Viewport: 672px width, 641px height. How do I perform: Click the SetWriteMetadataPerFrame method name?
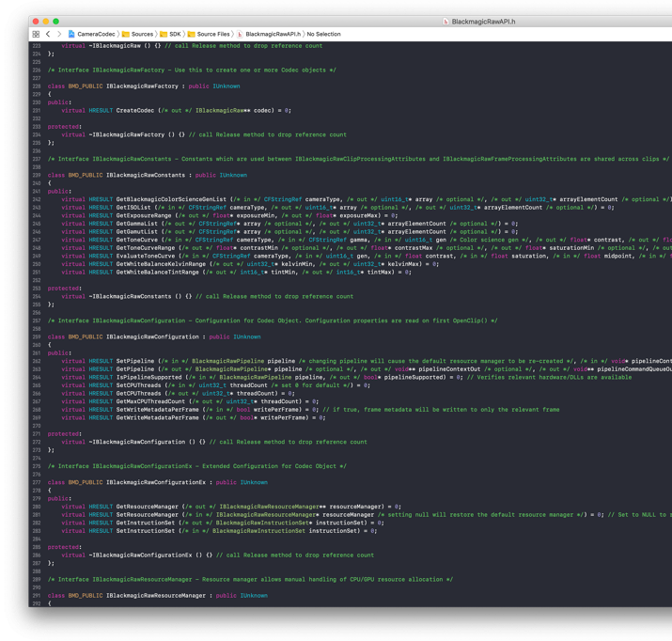click(x=157, y=410)
